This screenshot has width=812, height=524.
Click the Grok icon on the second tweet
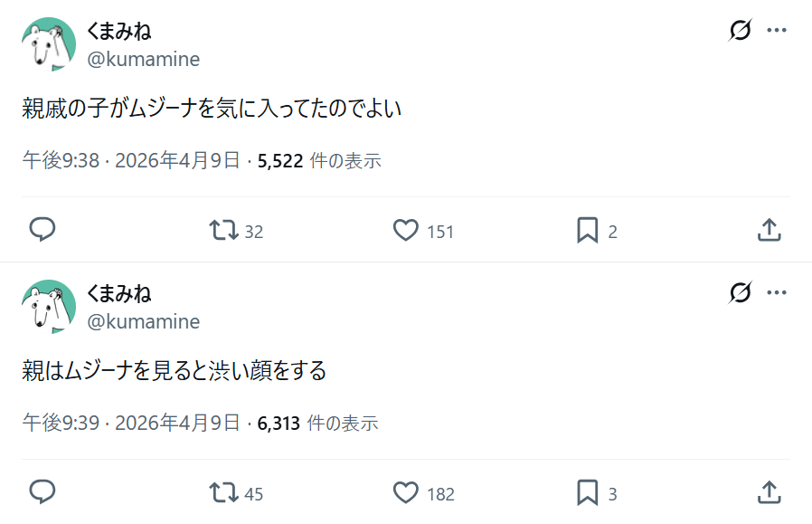(x=741, y=293)
